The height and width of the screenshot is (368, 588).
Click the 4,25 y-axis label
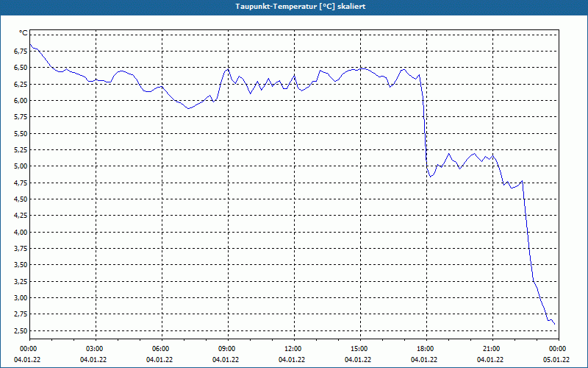click(21, 216)
